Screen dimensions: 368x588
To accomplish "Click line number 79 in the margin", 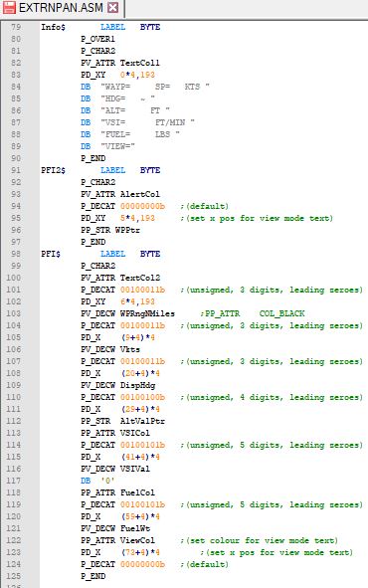I will pyautogui.click(x=16, y=27).
